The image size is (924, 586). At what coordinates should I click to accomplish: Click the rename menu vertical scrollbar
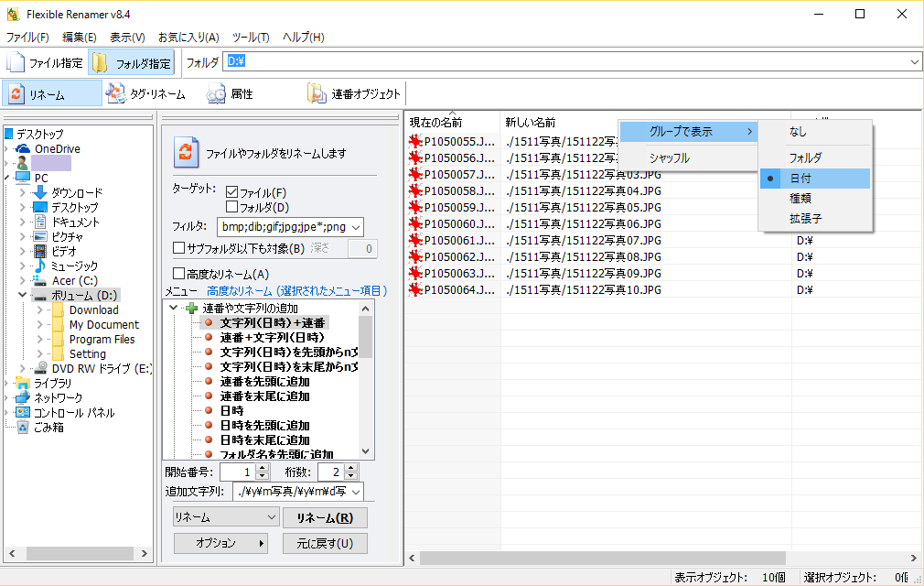pos(365,337)
